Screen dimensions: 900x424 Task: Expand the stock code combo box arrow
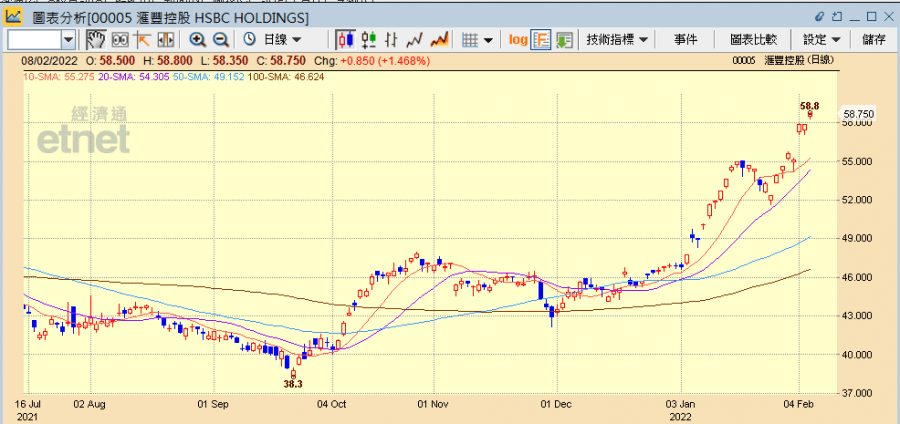[x=68, y=40]
